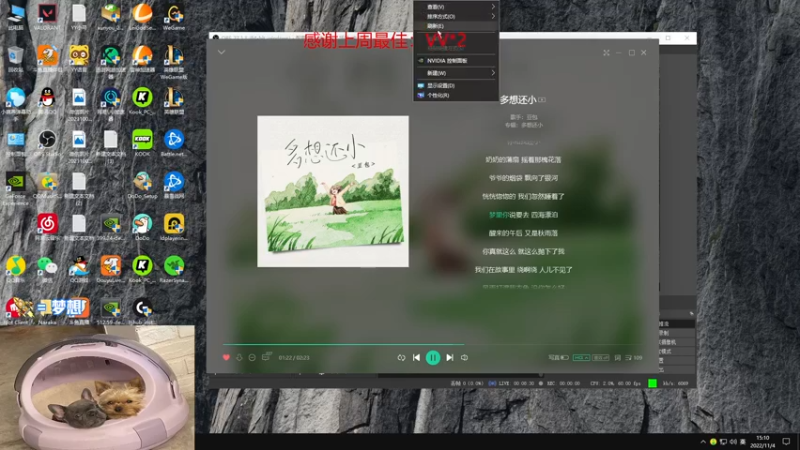Click the 多想还小 album cover art
The width and height of the screenshot is (800, 450).
(333, 191)
